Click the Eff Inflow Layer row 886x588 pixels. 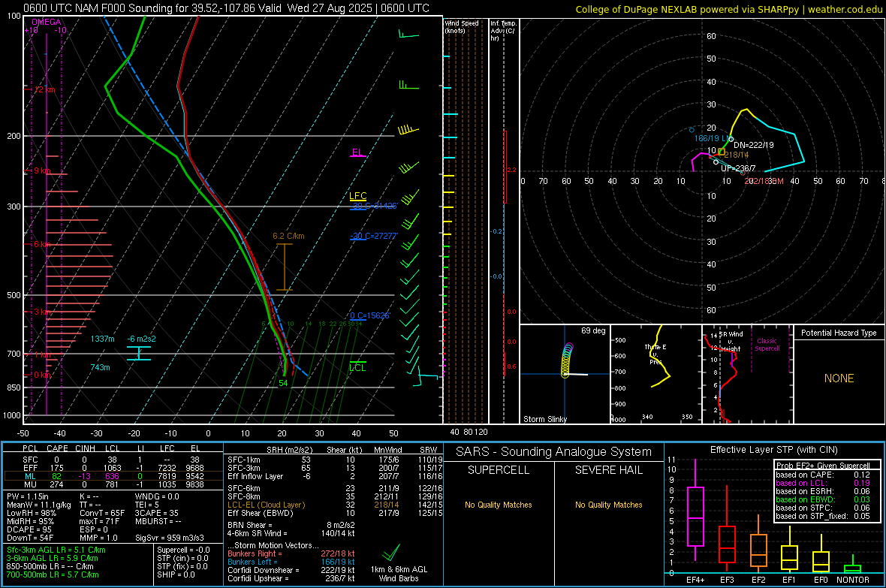[x=335, y=476]
